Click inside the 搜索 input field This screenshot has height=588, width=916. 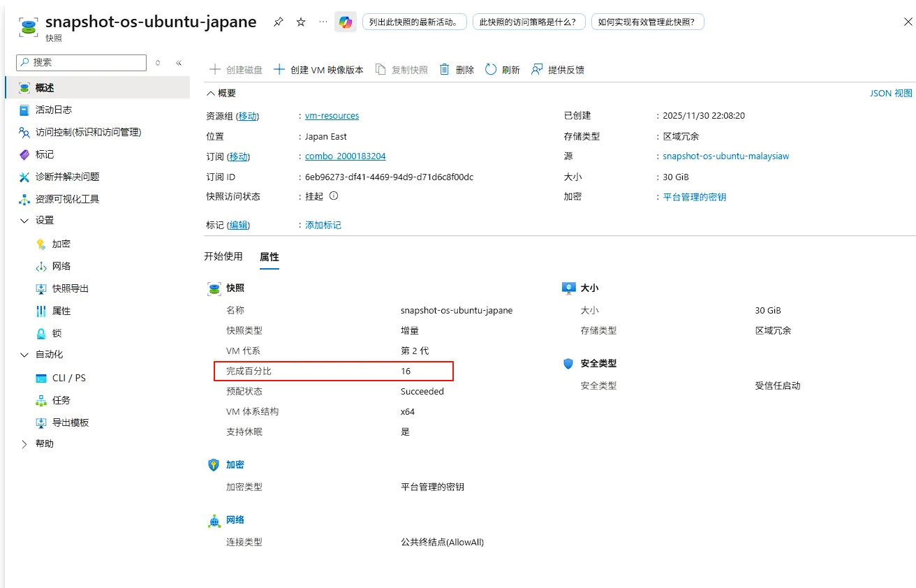coord(80,62)
